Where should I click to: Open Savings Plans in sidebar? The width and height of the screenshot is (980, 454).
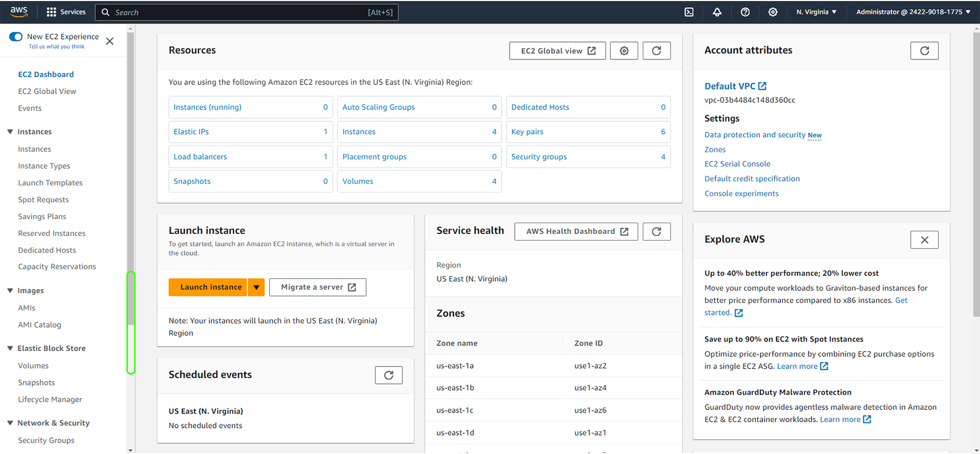(x=42, y=217)
